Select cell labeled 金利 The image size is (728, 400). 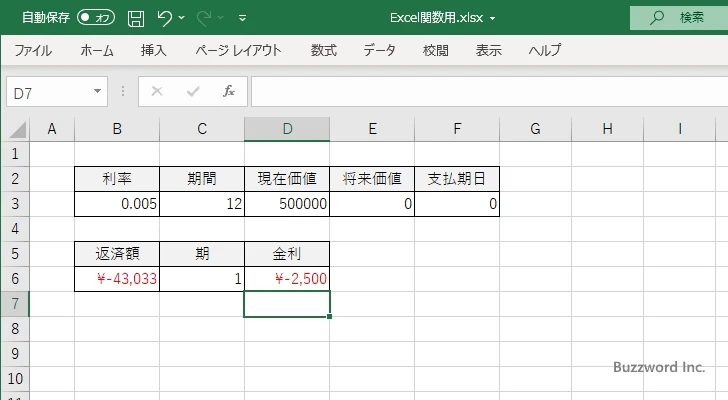click(x=287, y=254)
